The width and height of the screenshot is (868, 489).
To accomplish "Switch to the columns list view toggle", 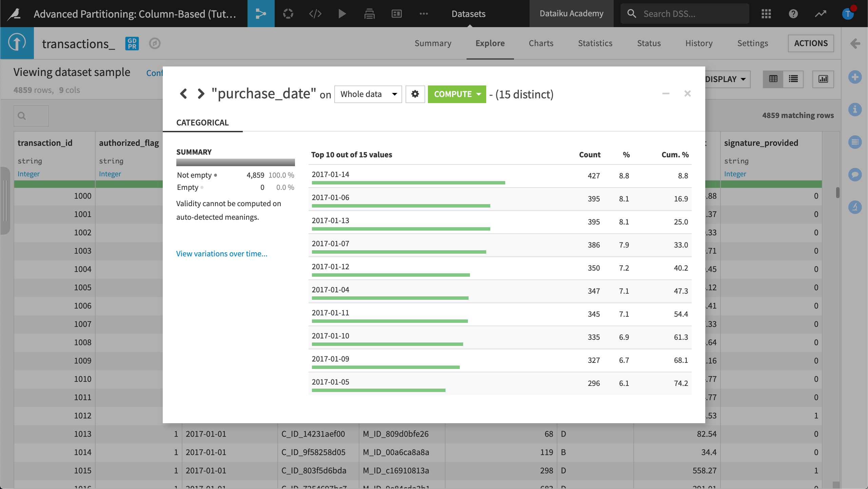I will (x=793, y=79).
